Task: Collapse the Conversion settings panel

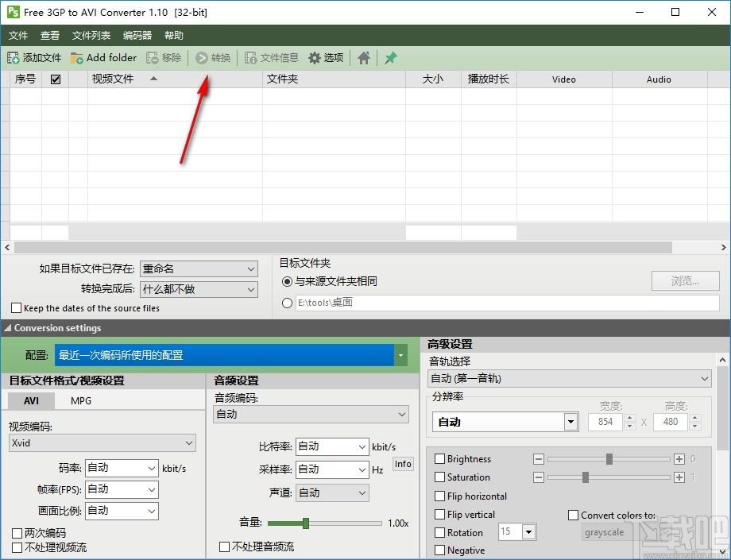Action: click(7, 328)
